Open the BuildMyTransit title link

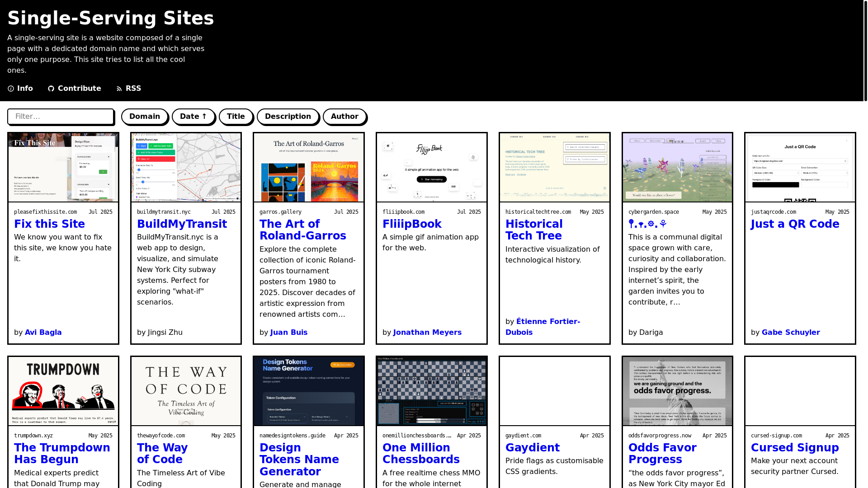click(182, 224)
